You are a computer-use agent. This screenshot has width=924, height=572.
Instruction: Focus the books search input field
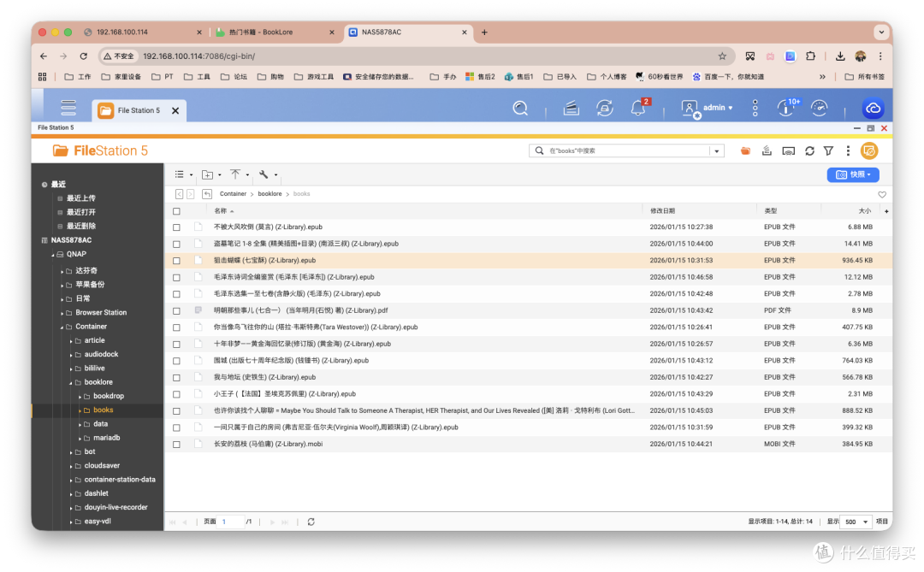(628, 150)
